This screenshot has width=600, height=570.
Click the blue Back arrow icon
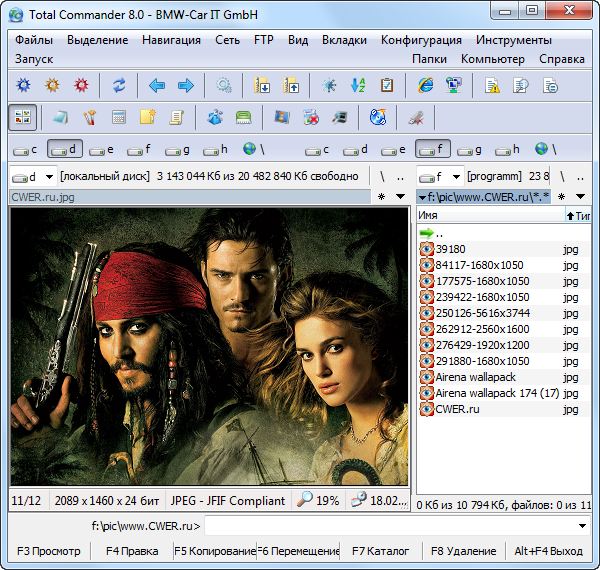[157, 86]
